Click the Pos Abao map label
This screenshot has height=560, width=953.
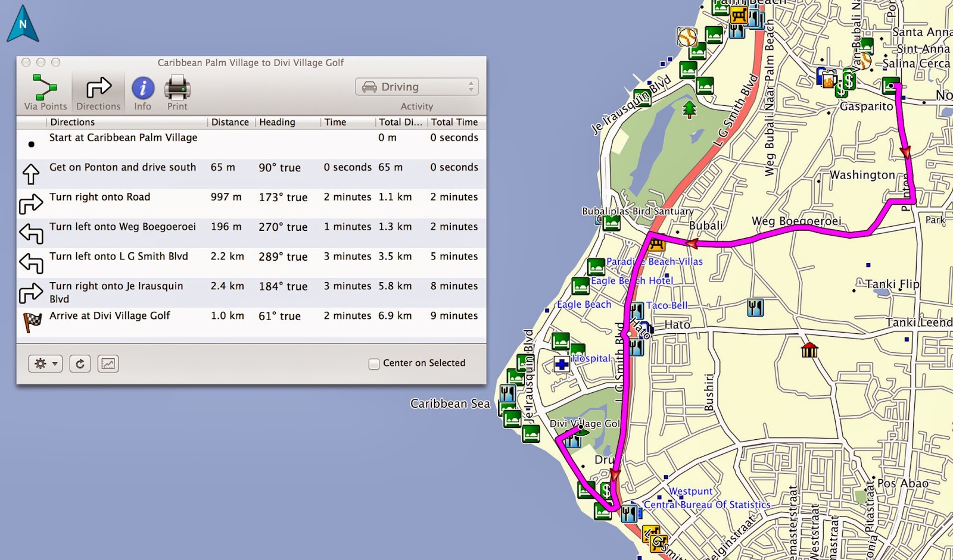tap(903, 483)
